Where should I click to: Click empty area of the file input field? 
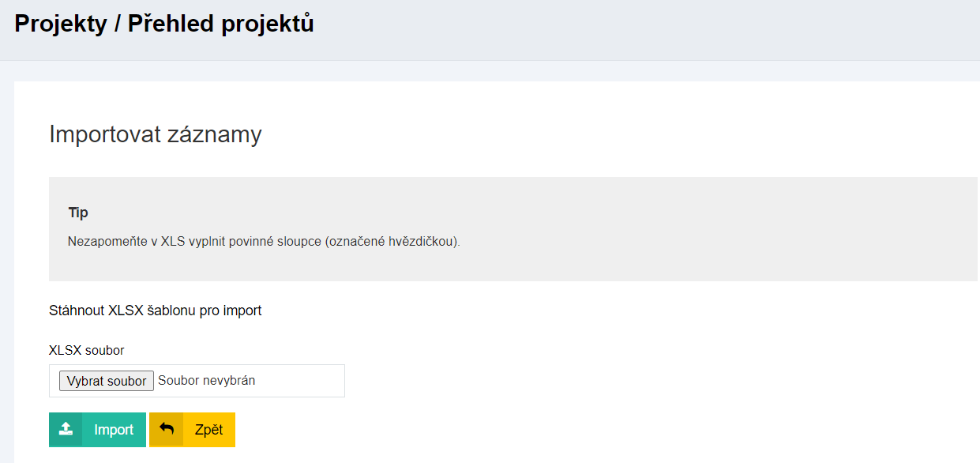click(x=304, y=381)
